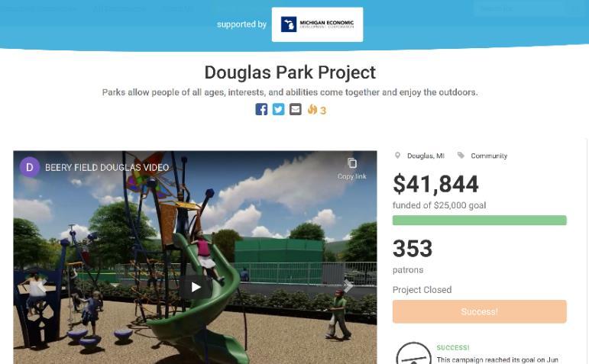Click the Copy link icon on video
The image size is (589, 364).
click(352, 163)
